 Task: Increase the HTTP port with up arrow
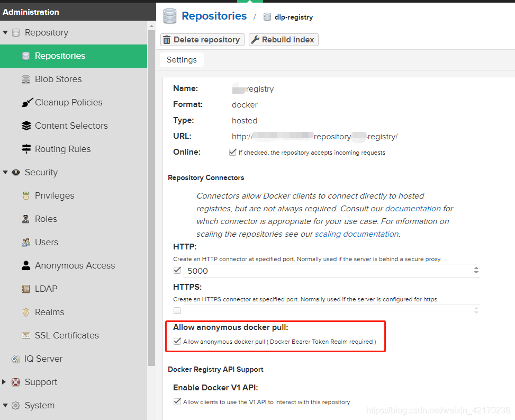point(476,268)
